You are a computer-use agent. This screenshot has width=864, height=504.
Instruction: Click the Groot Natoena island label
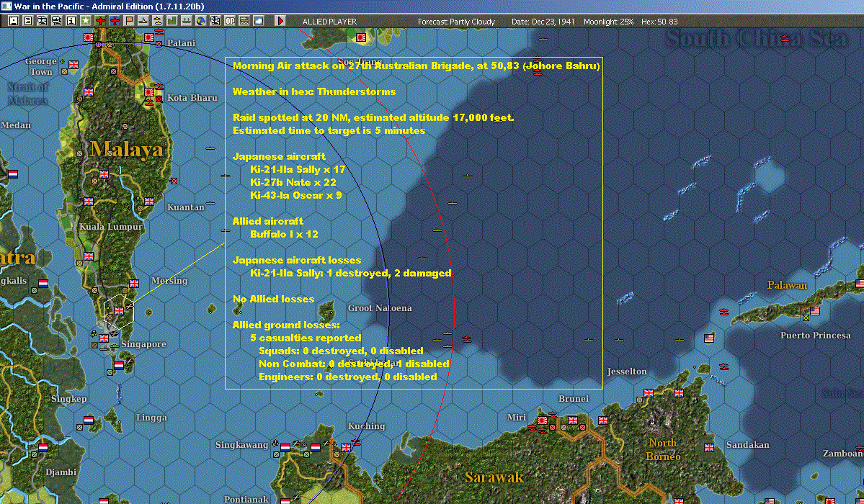(380, 308)
